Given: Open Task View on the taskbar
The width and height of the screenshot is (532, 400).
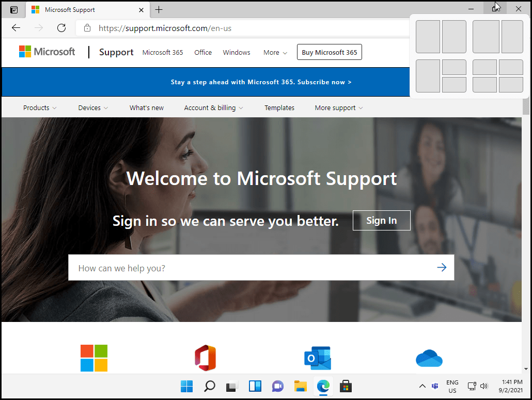Looking at the screenshot, I should click(232, 387).
